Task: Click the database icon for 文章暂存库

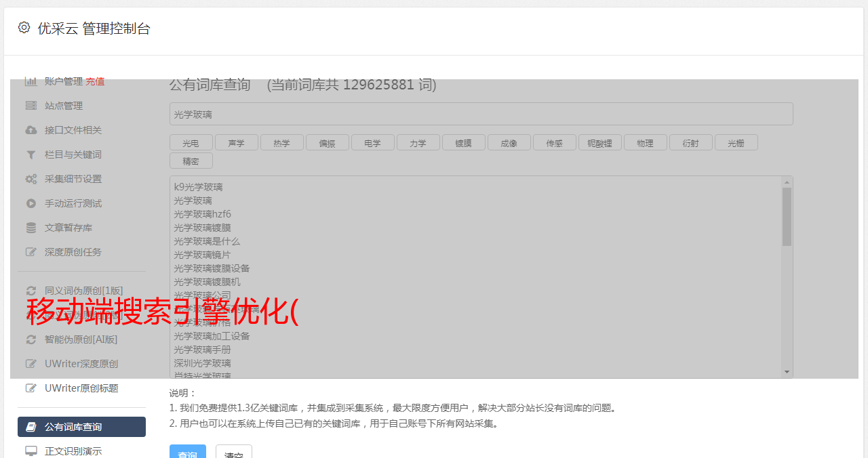Action: tap(31, 228)
